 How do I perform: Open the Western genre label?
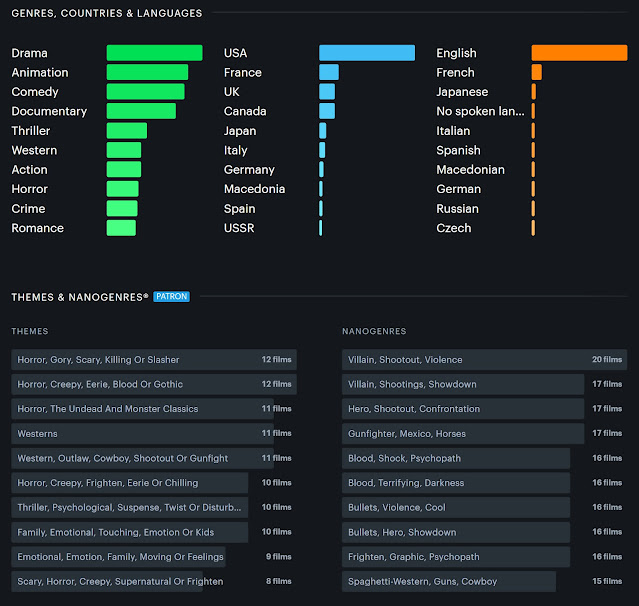coord(34,150)
